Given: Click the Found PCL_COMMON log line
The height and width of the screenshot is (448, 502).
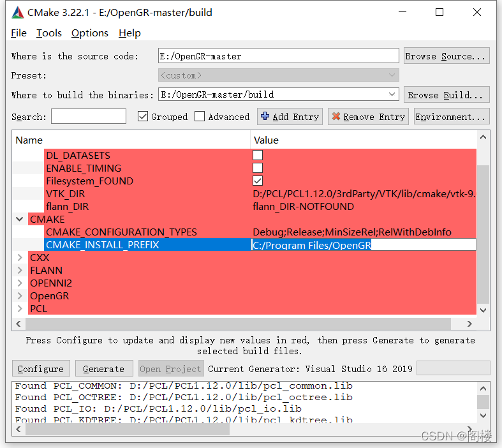Looking at the screenshot, I should click(x=184, y=386).
